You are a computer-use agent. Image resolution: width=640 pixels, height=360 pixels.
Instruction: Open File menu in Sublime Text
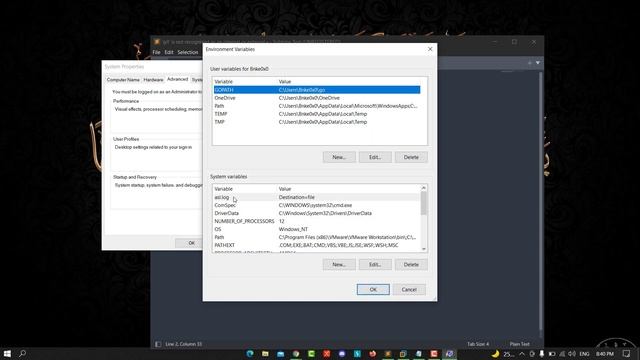pyautogui.click(x=156, y=52)
